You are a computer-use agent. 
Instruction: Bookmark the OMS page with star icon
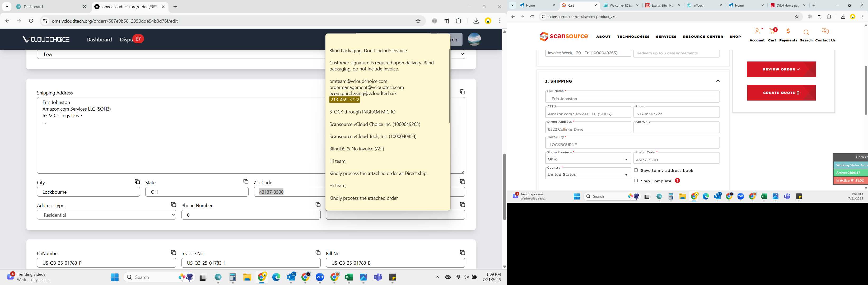click(x=418, y=21)
